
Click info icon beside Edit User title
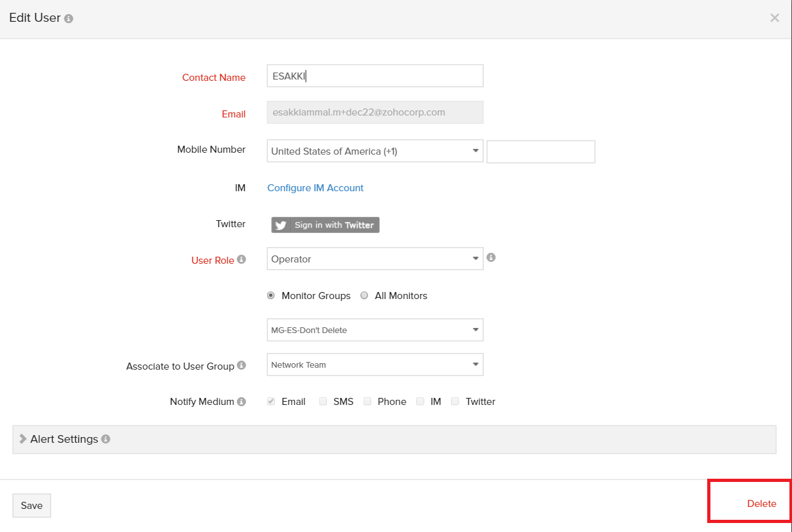click(x=69, y=19)
